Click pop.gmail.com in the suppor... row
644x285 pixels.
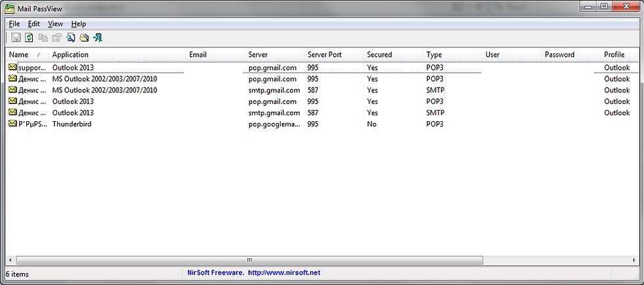272,67
